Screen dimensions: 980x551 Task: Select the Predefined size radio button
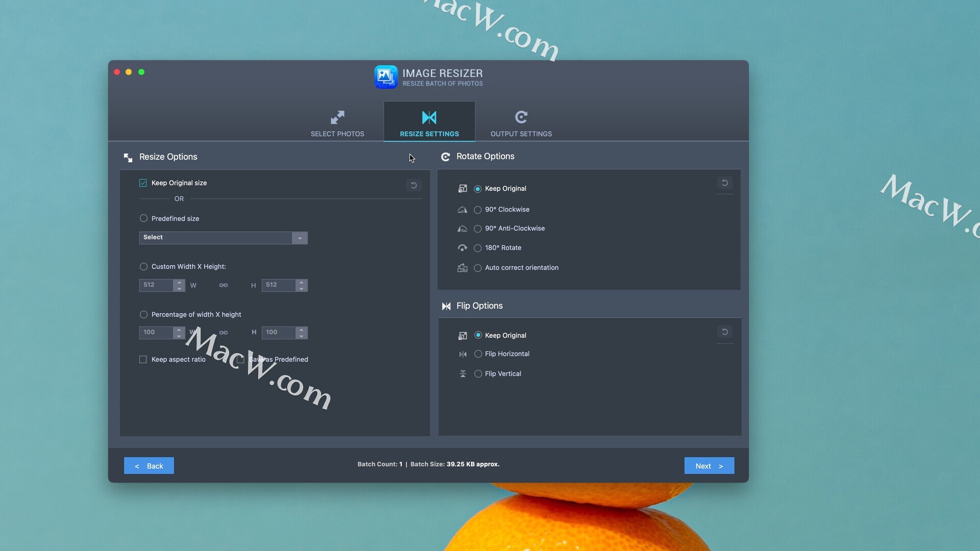pyautogui.click(x=143, y=218)
